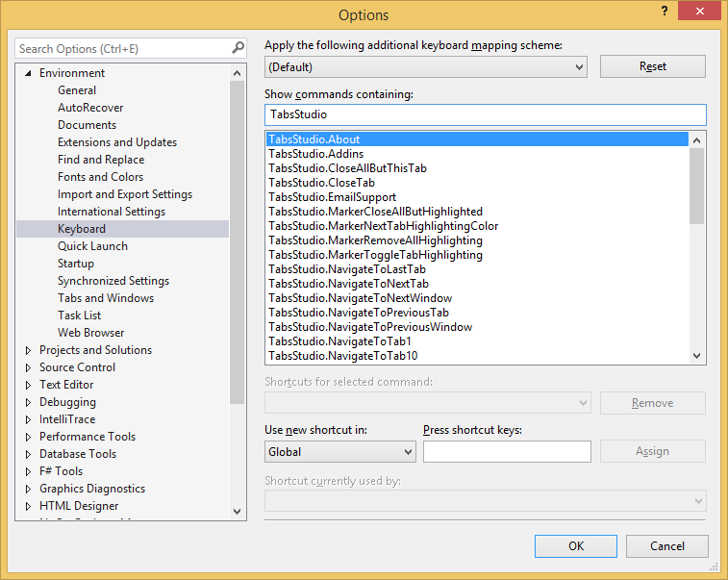The image size is (728, 580).
Task: Select AutoRecover in the options tree
Action: click(x=90, y=108)
